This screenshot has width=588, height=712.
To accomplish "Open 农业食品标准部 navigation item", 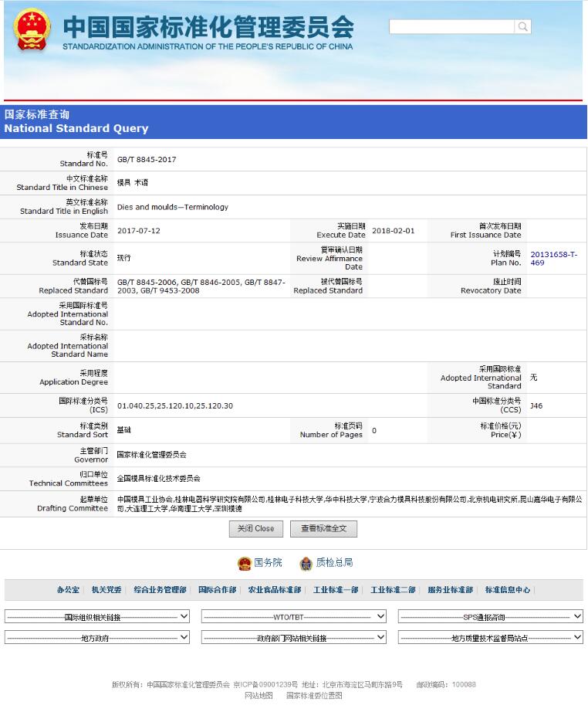I will click(274, 590).
